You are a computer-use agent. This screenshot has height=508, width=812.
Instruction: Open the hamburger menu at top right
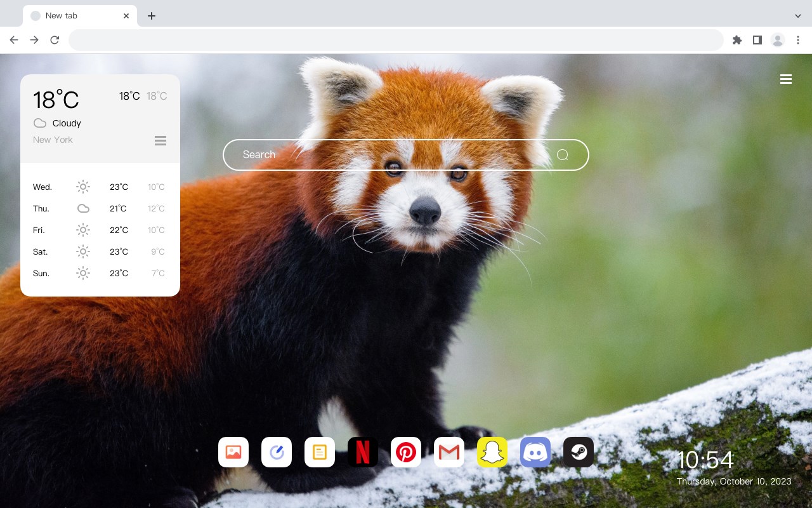click(786, 79)
